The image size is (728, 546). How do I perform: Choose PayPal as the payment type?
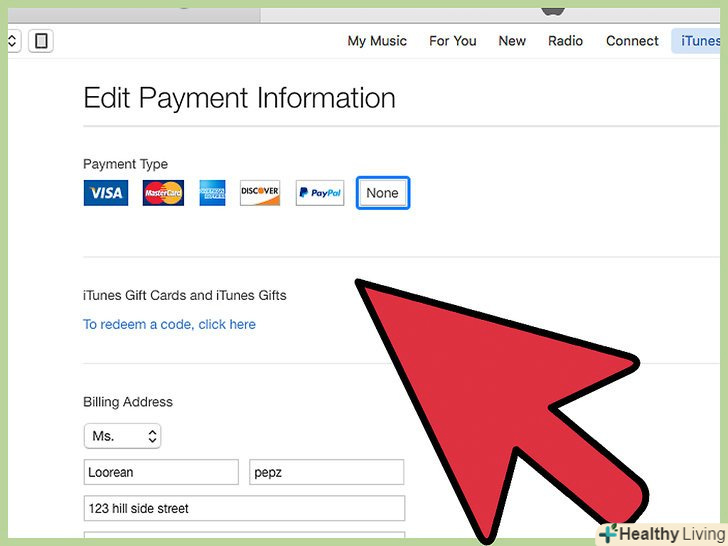[x=320, y=193]
